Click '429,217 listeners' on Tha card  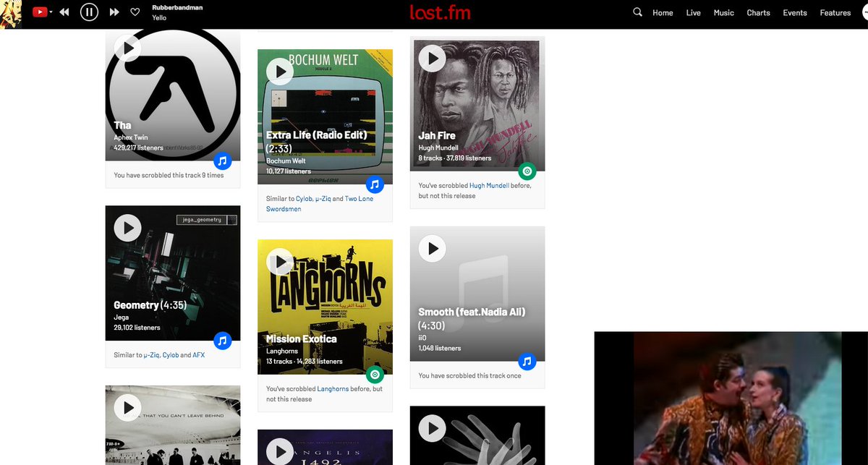(x=139, y=148)
